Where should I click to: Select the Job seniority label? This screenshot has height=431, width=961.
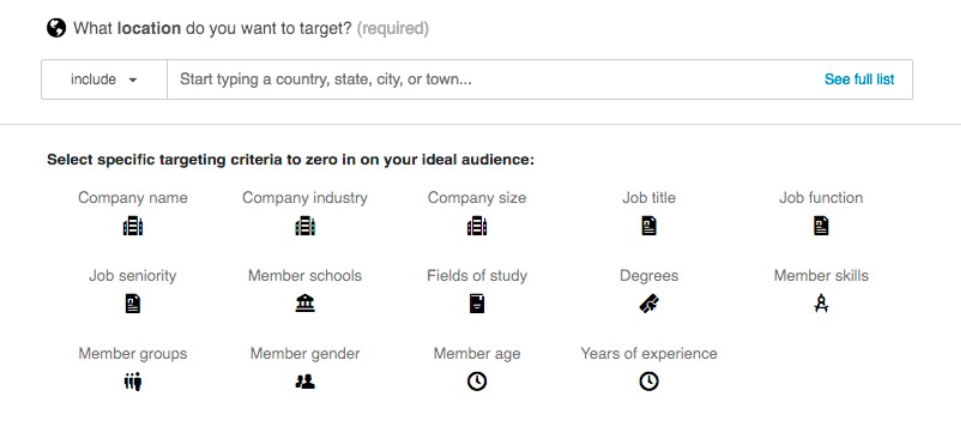[x=132, y=276]
